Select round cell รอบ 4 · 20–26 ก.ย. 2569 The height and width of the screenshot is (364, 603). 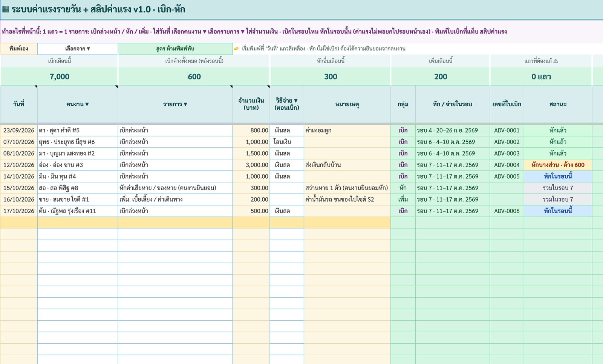(453, 130)
